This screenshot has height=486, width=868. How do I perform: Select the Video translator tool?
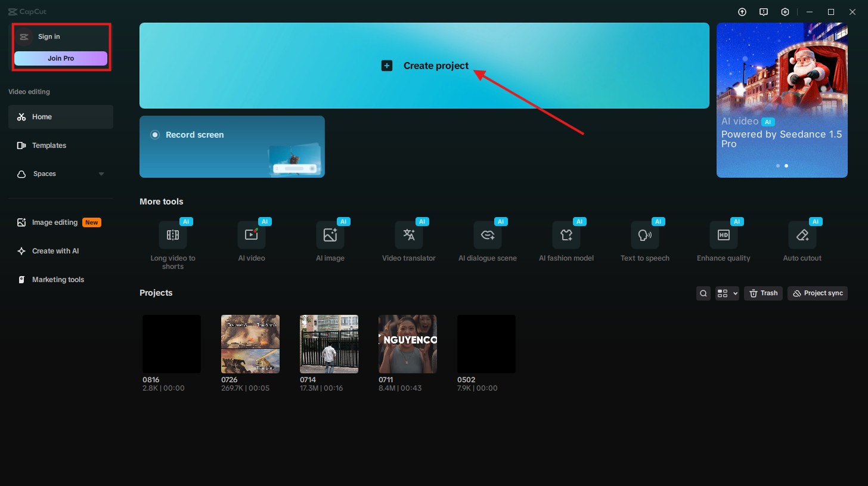coord(408,235)
